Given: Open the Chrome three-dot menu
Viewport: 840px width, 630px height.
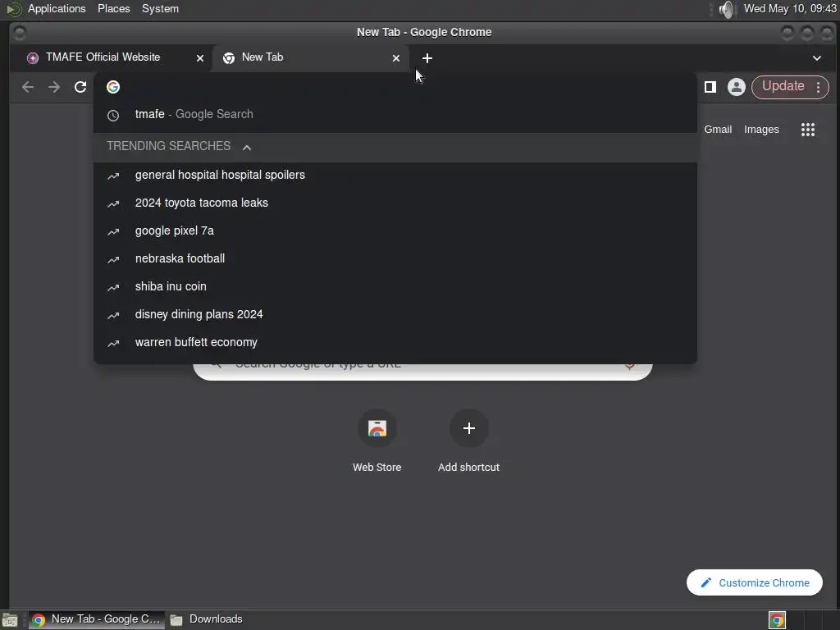Looking at the screenshot, I should (819, 87).
